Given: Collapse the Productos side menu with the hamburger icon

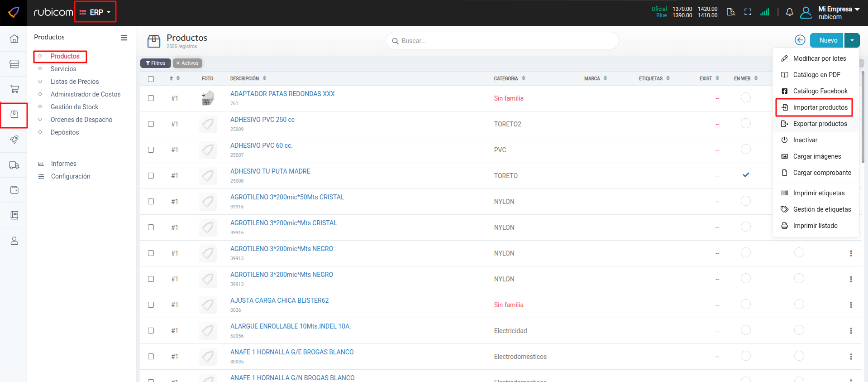Looking at the screenshot, I should [x=124, y=38].
